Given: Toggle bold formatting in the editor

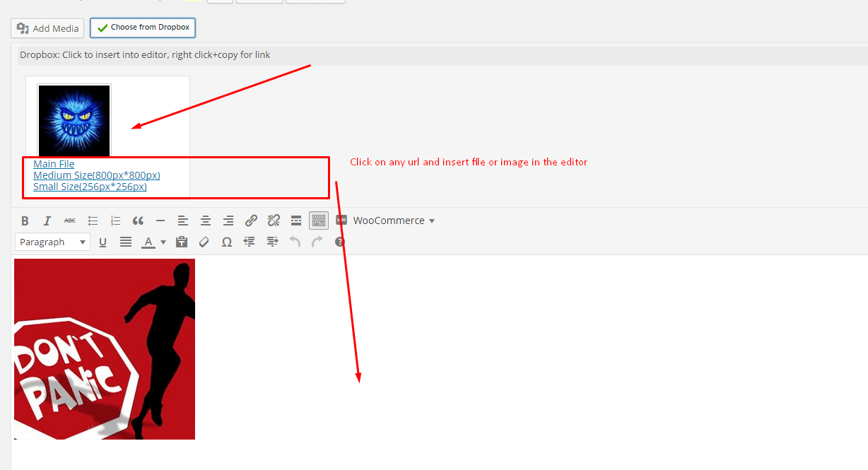Looking at the screenshot, I should (x=25, y=221).
